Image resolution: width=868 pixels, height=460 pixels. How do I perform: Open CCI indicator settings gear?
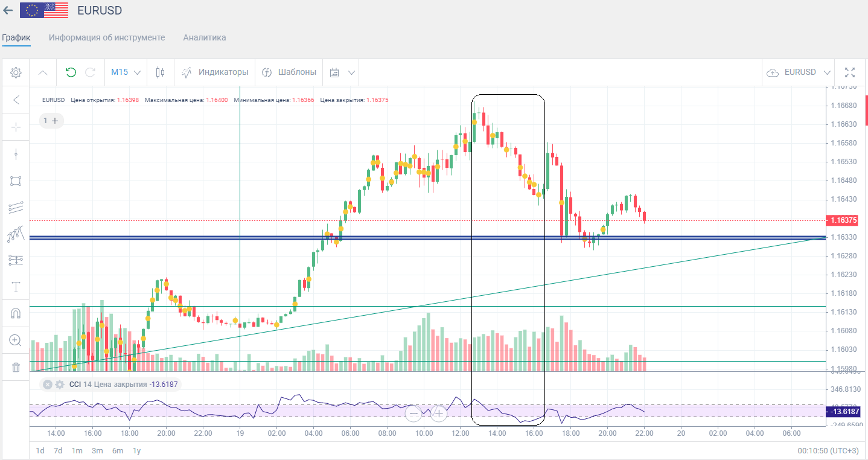(60, 385)
